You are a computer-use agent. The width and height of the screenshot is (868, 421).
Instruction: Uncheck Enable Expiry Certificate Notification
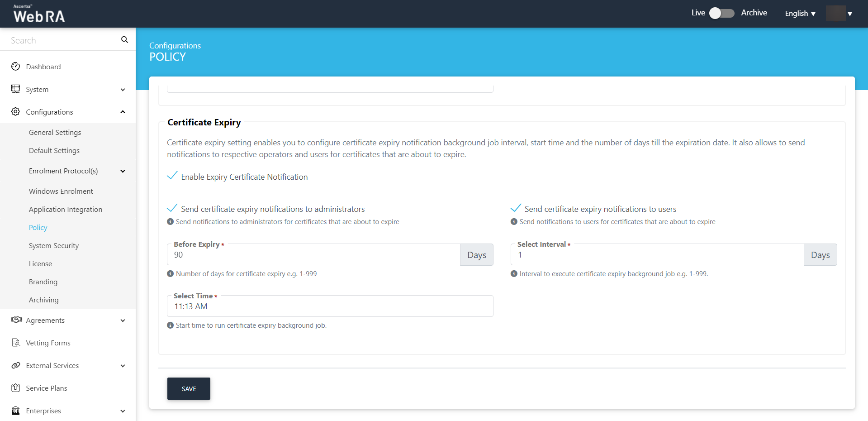(172, 176)
